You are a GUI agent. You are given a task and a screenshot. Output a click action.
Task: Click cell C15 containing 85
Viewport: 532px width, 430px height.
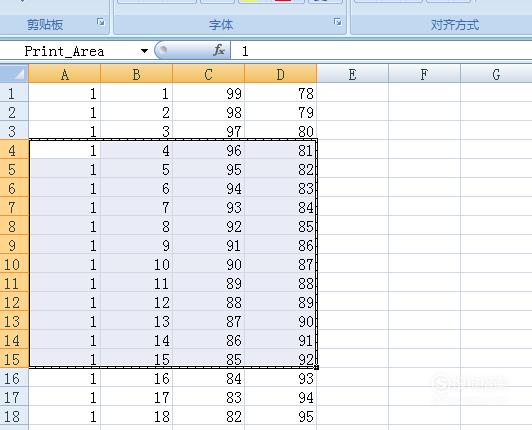click(208, 359)
